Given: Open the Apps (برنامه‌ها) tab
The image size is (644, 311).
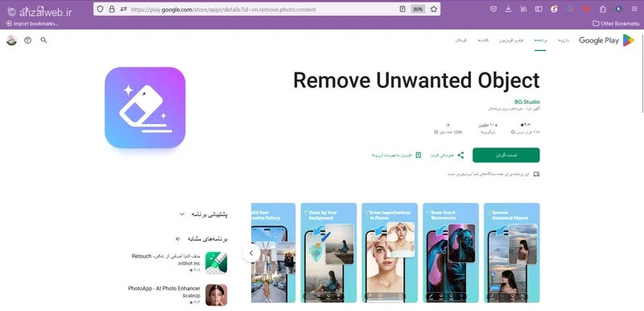Looking at the screenshot, I should (x=540, y=40).
